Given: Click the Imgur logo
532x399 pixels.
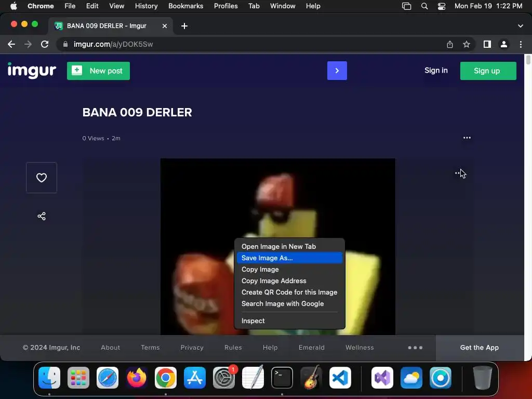Looking at the screenshot, I should click(x=32, y=71).
